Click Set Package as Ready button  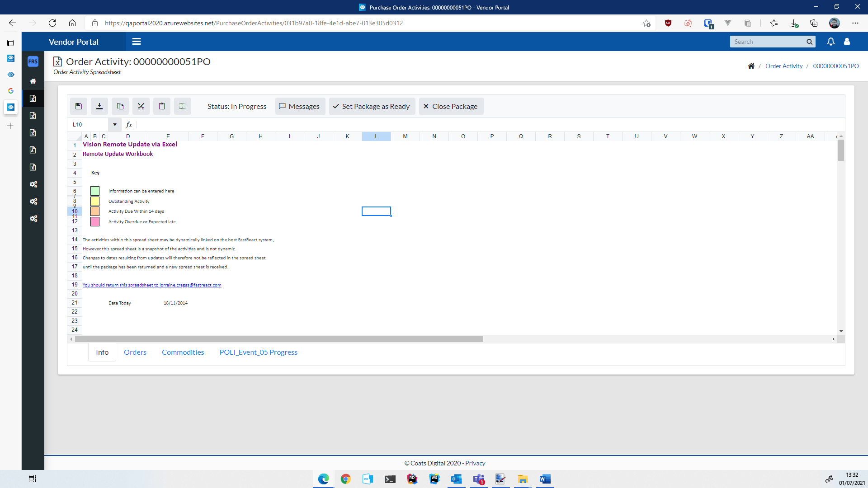click(x=371, y=106)
